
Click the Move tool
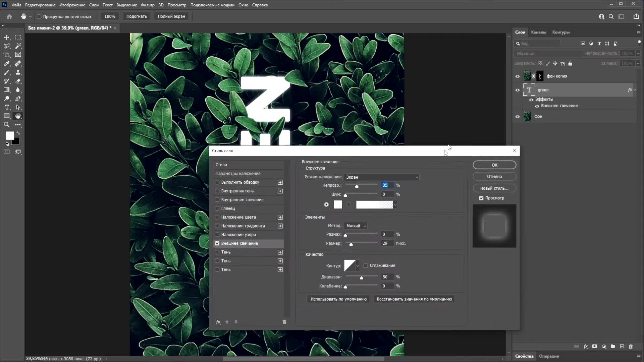point(7,37)
